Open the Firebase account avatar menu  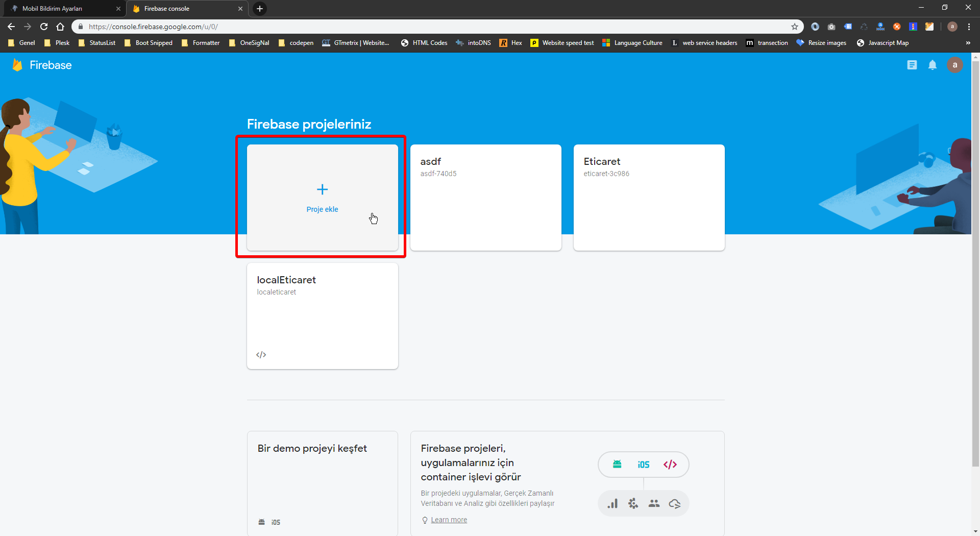(x=955, y=65)
